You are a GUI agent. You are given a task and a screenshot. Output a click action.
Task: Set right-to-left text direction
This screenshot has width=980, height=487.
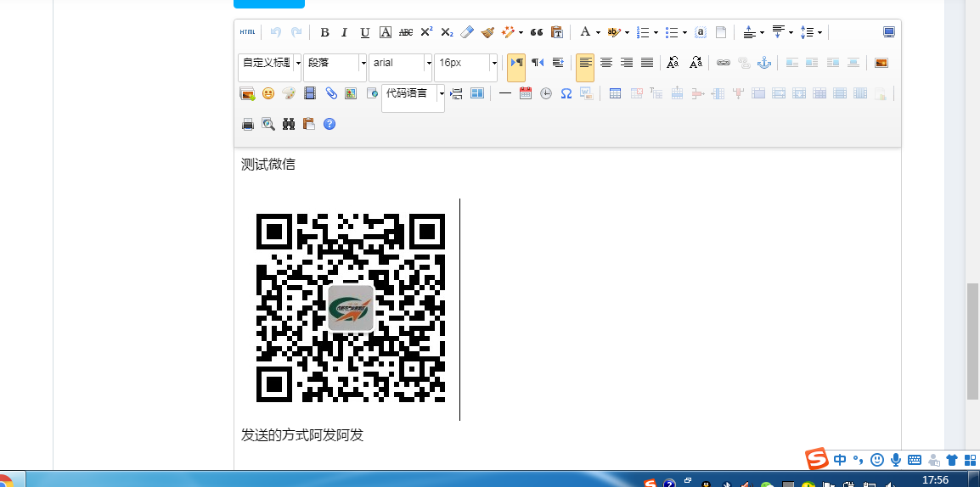coord(538,63)
